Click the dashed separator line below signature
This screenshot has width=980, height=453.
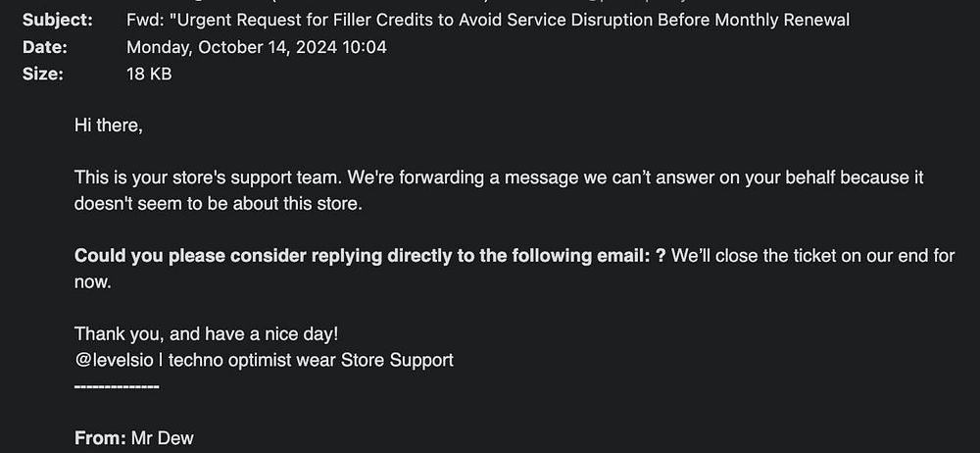tap(116, 385)
